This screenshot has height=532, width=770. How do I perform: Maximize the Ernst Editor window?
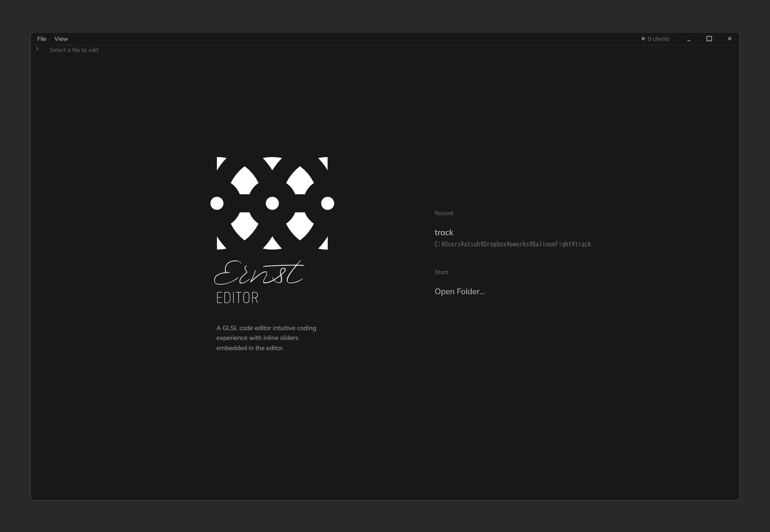pyautogui.click(x=709, y=39)
